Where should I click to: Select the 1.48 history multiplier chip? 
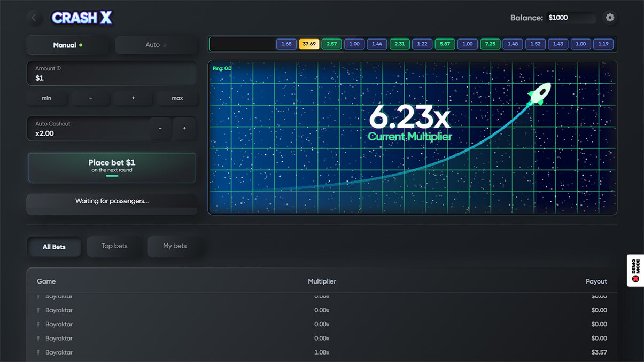513,44
